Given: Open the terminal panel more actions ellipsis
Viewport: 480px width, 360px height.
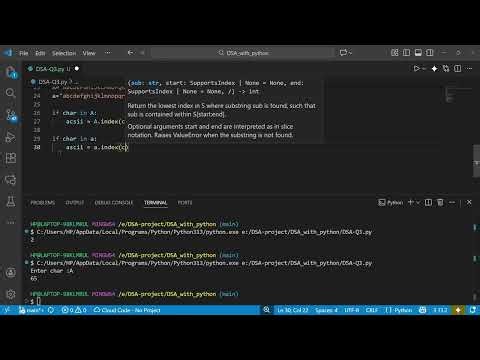Looking at the screenshot, I should click(x=452, y=202).
